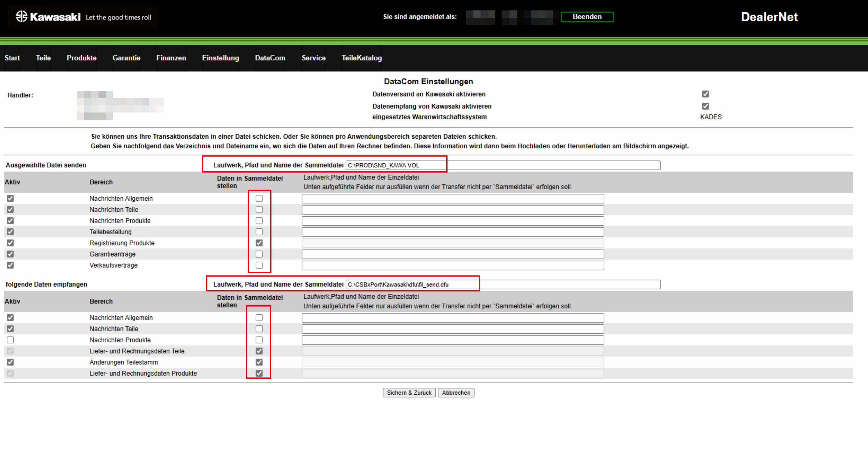Edit the send Sammeldatei path C:\PROD\SND_KAWA.VOL

[503, 165]
